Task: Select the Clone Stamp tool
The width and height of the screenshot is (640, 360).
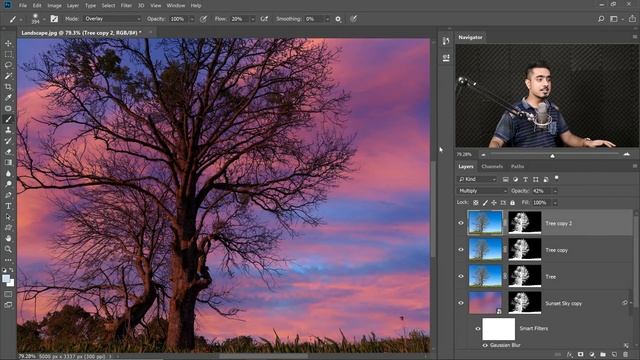Action: (x=8, y=130)
